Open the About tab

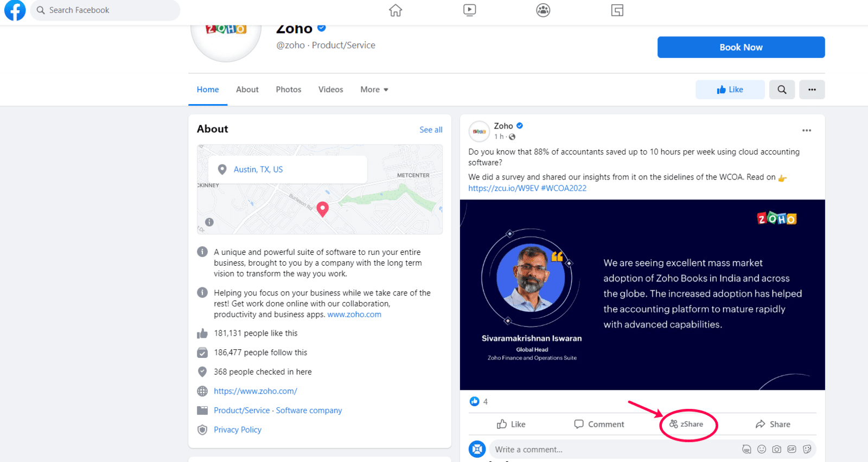[x=247, y=89]
